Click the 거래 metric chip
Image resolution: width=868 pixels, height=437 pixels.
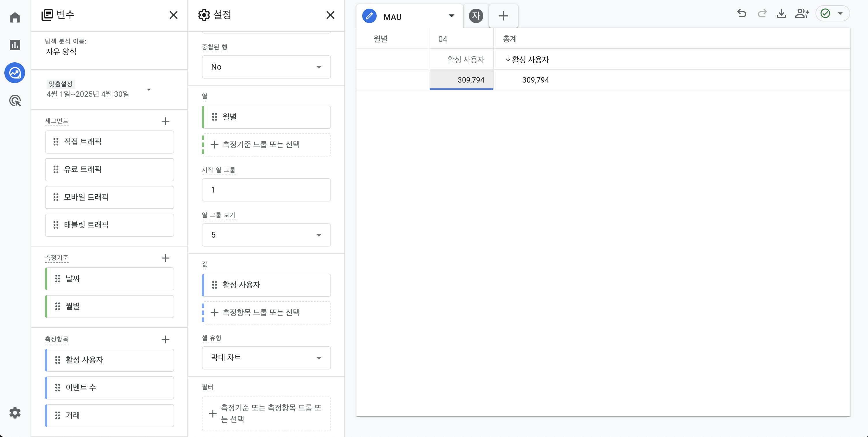coord(110,415)
